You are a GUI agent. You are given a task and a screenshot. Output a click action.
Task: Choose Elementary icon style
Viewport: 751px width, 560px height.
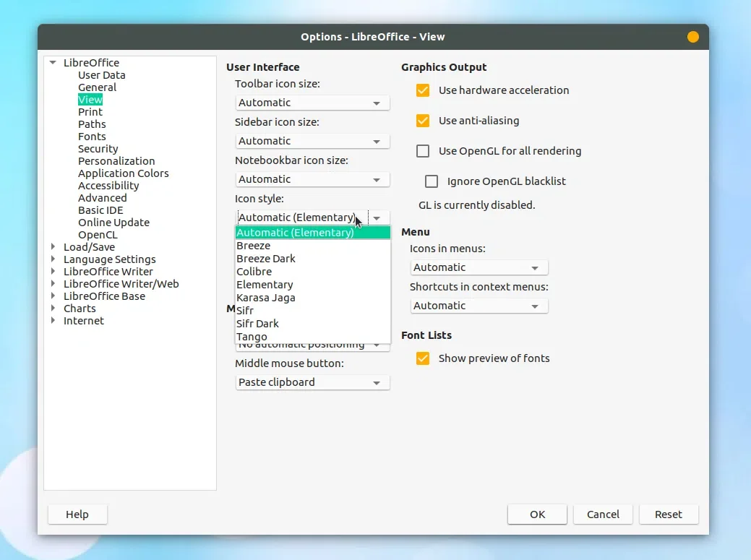click(x=313, y=285)
